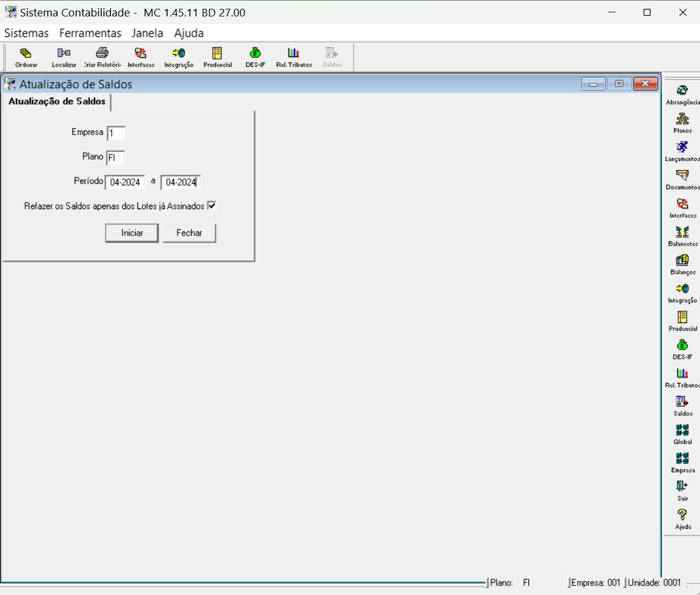Open Interfaces in the right sidebar
The width and height of the screenshot is (700, 595).
click(x=682, y=209)
